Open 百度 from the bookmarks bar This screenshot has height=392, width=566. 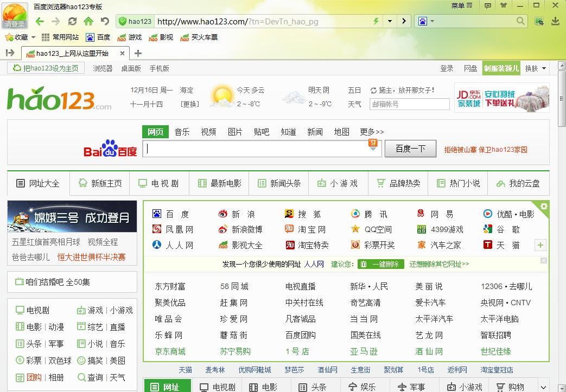pos(97,37)
